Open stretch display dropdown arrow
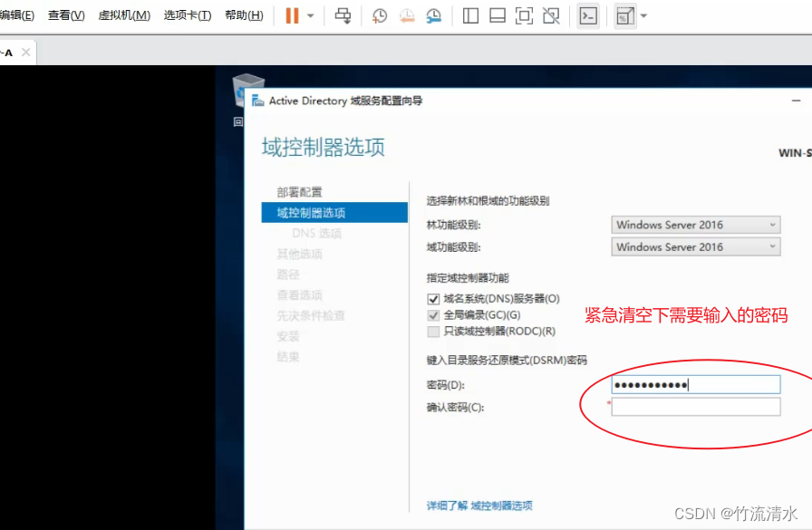Image resolution: width=812 pixels, height=530 pixels. coord(643,15)
